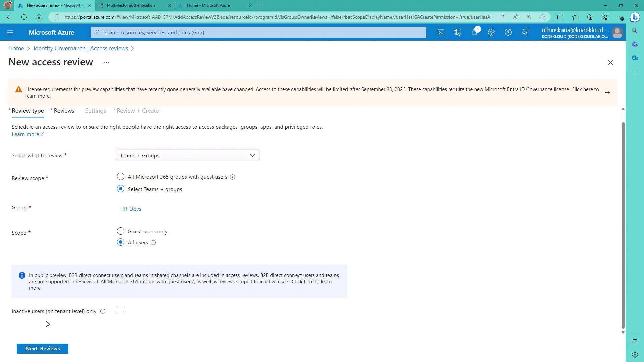
Task: Expand the Select what to review dropdown
Action: (x=188, y=155)
